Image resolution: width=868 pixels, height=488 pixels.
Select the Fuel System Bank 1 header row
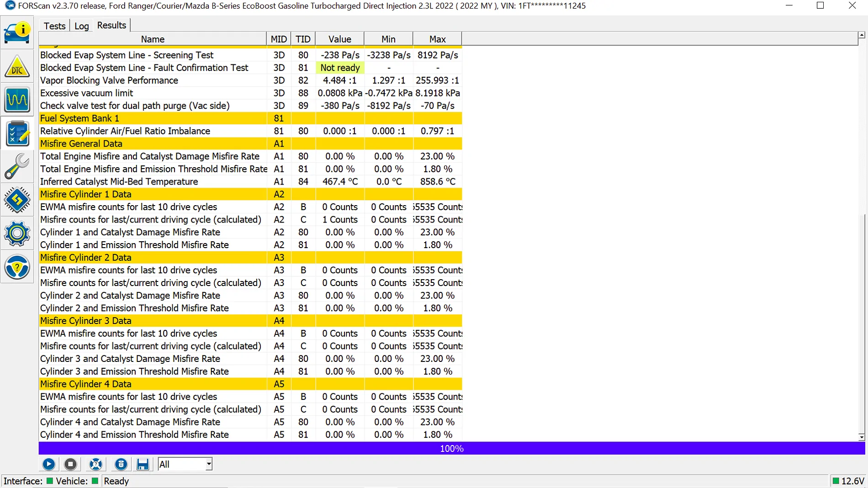click(x=250, y=118)
